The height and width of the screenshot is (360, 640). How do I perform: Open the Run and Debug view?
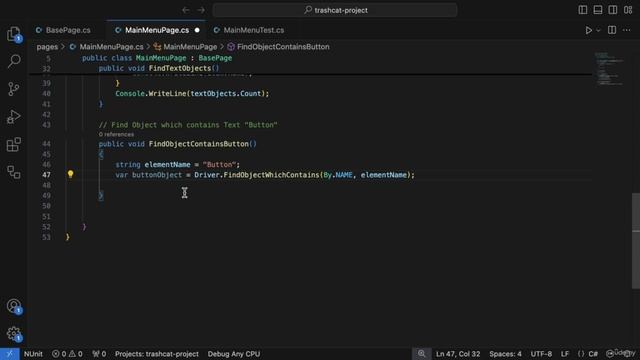pos(14,117)
